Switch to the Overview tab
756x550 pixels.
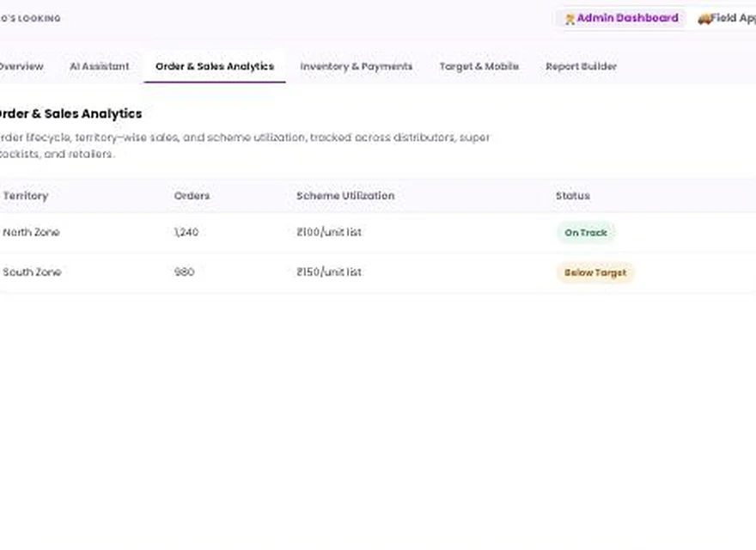[21, 66]
